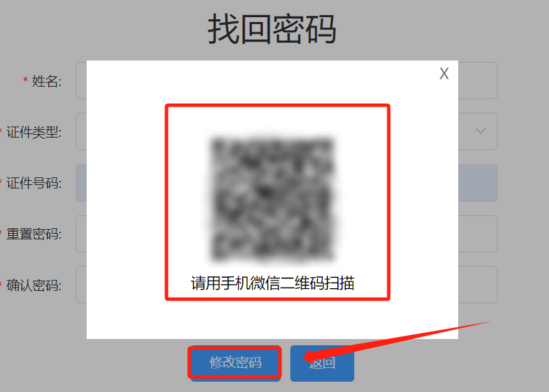The width and height of the screenshot is (549, 392).
Task: Click the 请用手机微信二维码扫描 caption text
Action: 272,283
